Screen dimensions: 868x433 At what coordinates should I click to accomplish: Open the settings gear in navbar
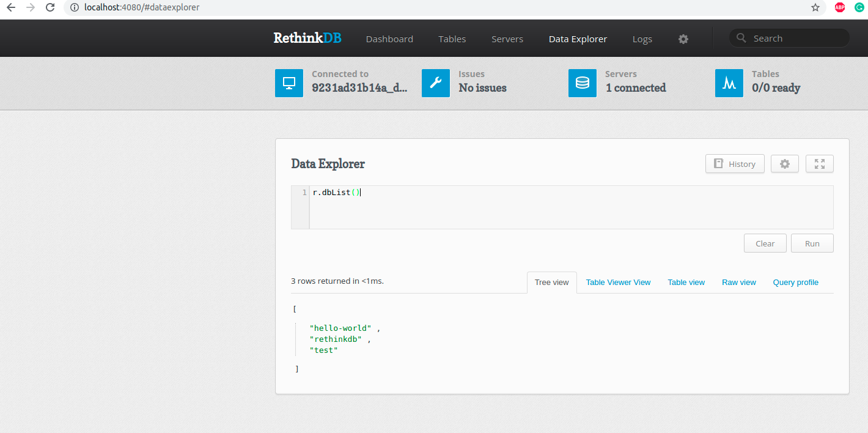[683, 39]
